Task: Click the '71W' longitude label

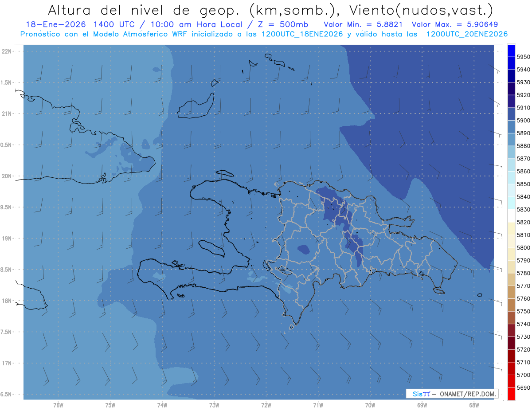Action: (x=318, y=405)
